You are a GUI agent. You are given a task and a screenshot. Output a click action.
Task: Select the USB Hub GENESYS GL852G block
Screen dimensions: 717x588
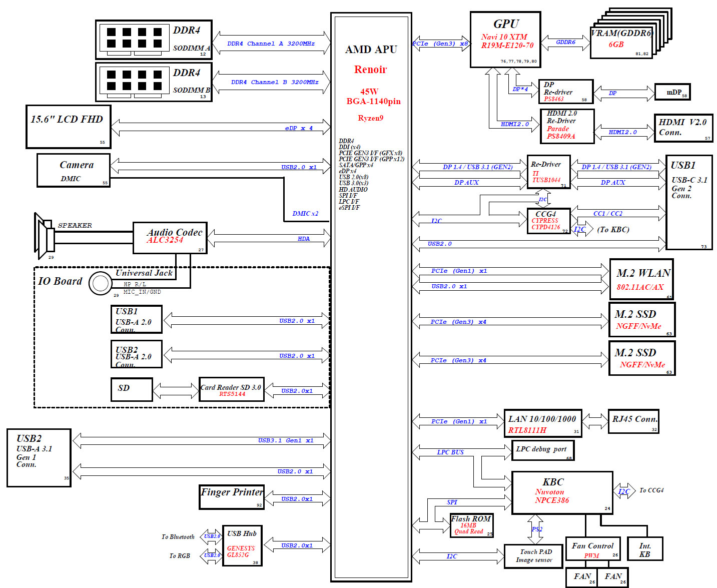coord(242,545)
